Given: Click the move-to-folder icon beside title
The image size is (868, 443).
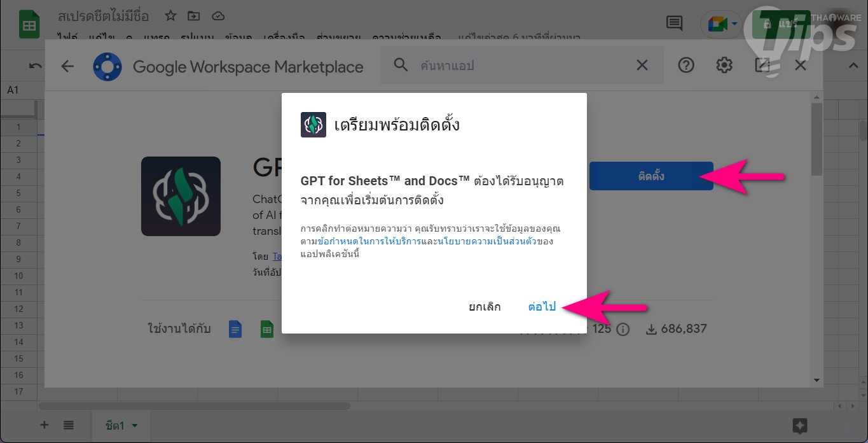Looking at the screenshot, I should click(194, 16).
